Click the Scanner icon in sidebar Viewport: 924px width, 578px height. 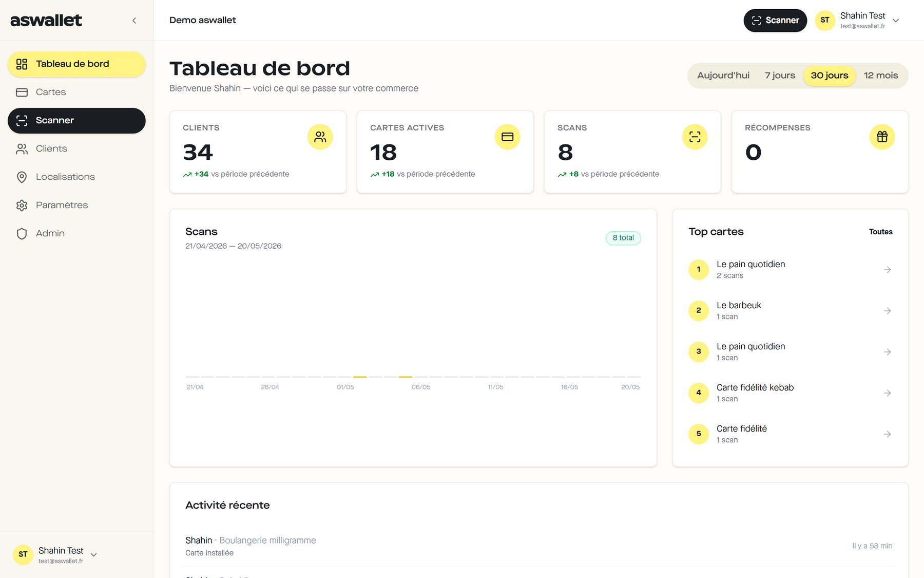click(x=22, y=121)
